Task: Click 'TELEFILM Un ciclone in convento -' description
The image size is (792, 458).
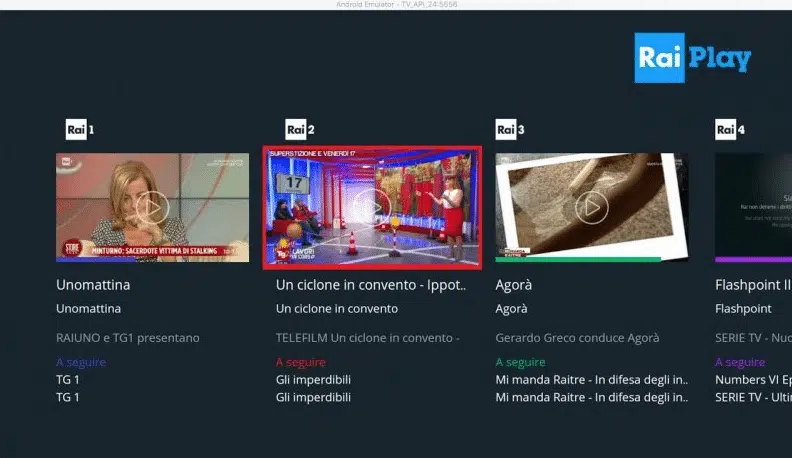Action: 368,338
